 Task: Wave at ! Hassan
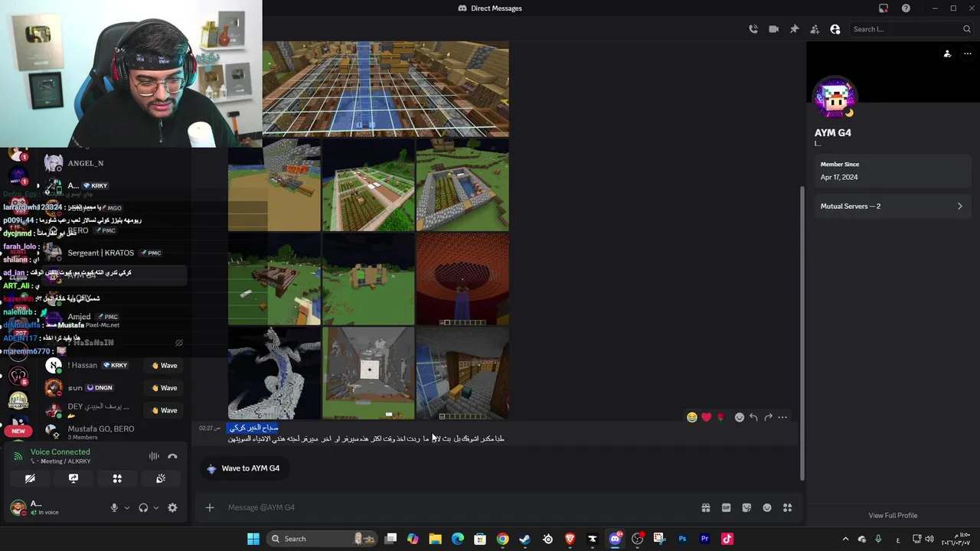click(165, 366)
